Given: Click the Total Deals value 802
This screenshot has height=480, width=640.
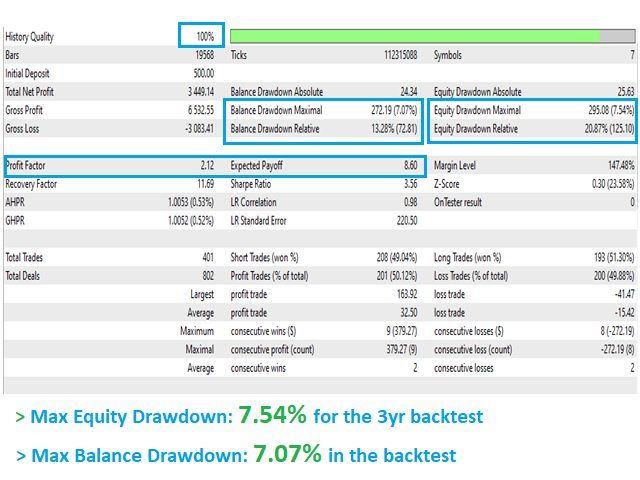Looking at the screenshot, I should click(x=208, y=276).
